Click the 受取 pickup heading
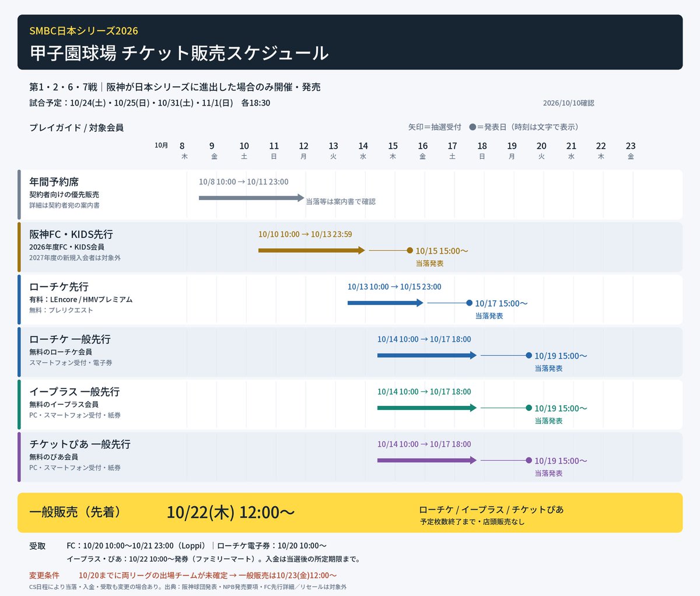 [x=37, y=546]
